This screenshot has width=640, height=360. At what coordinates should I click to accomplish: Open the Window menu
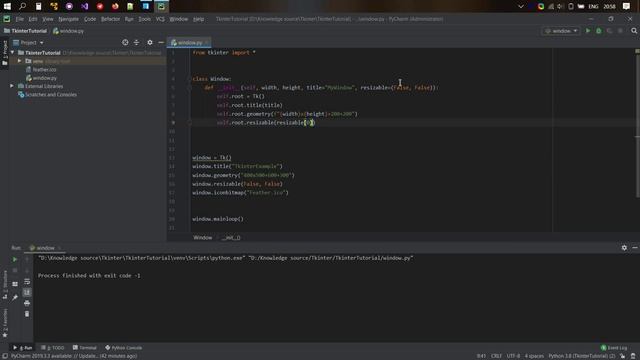tap(178, 19)
